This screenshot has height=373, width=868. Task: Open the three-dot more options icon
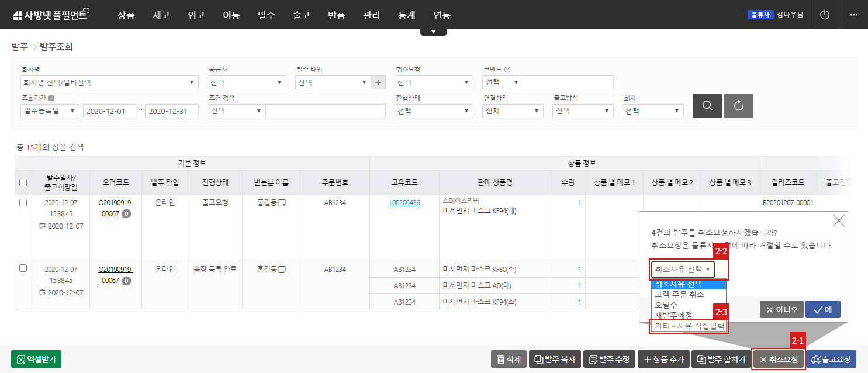point(853,15)
